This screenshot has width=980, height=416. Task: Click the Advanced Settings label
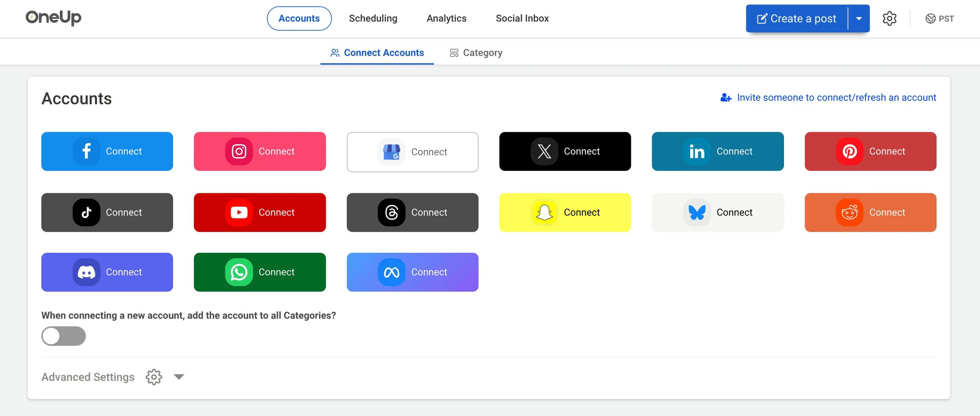click(x=88, y=377)
